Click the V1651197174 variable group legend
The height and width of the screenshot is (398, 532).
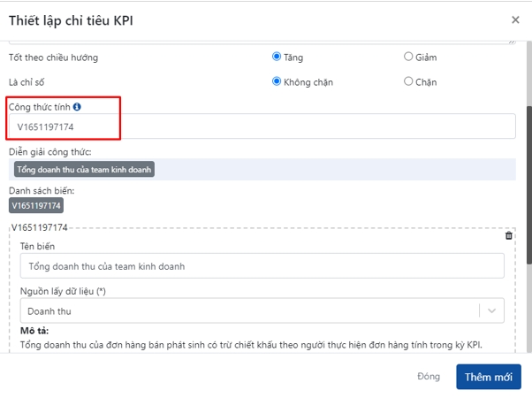[x=39, y=228]
